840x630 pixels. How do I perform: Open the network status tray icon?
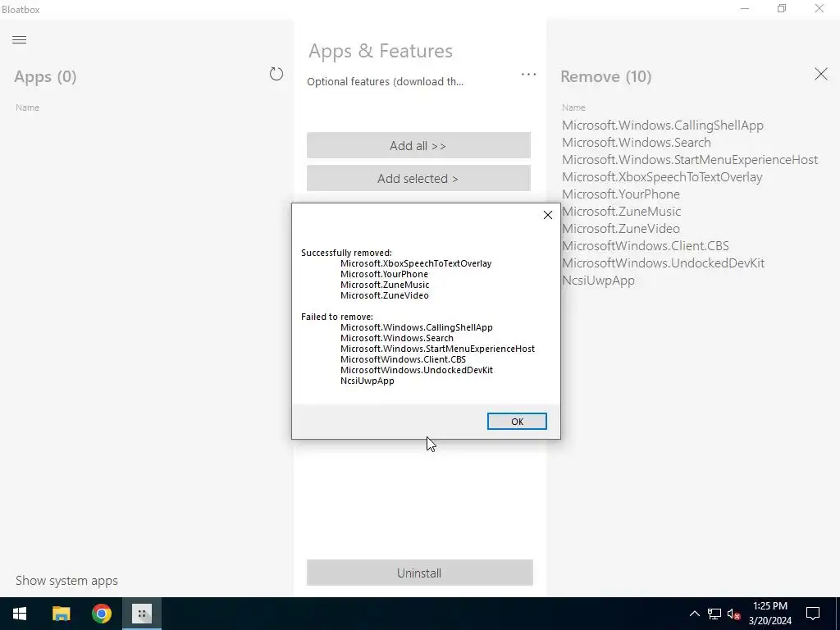point(714,614)
